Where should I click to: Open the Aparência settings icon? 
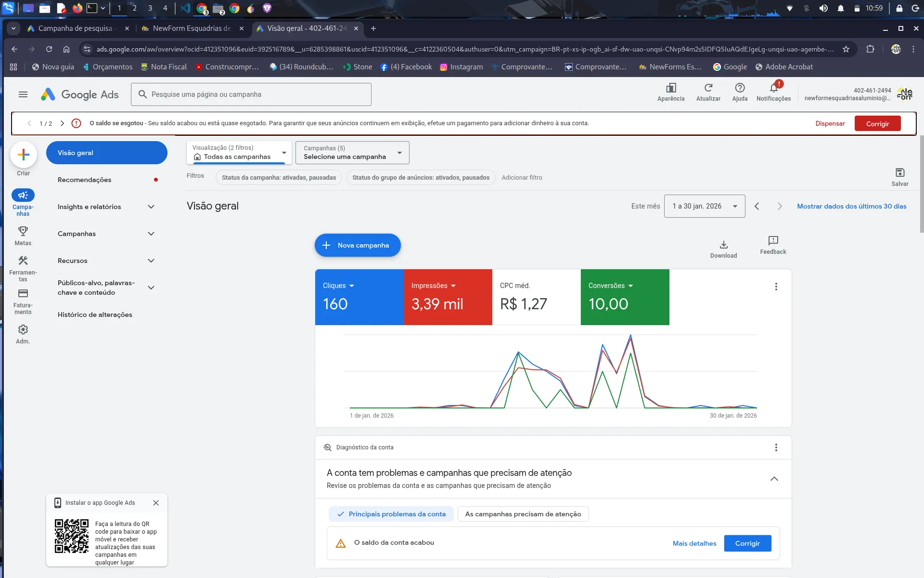pyautogui.click(x=670, y=88)
